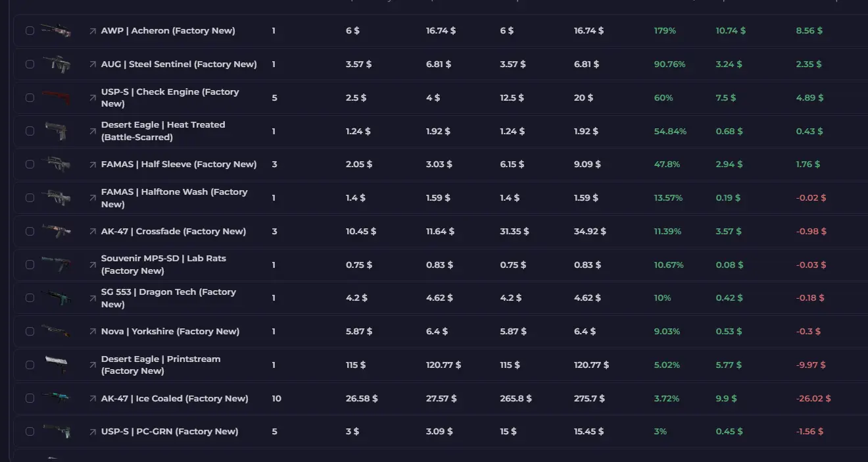Open external link arrow for AUG Steel Sentinel
This screenshot has height=462, width=868.
(93, 64)
